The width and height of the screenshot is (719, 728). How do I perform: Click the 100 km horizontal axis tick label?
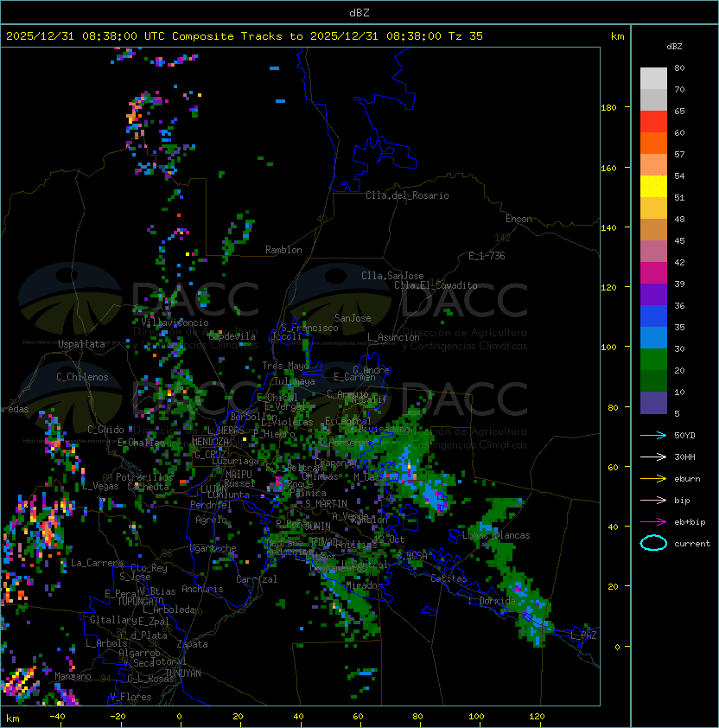click(477, 717)
